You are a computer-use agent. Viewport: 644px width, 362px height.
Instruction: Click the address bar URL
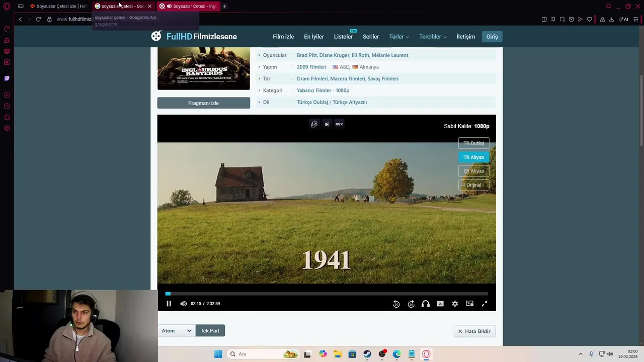74,19
